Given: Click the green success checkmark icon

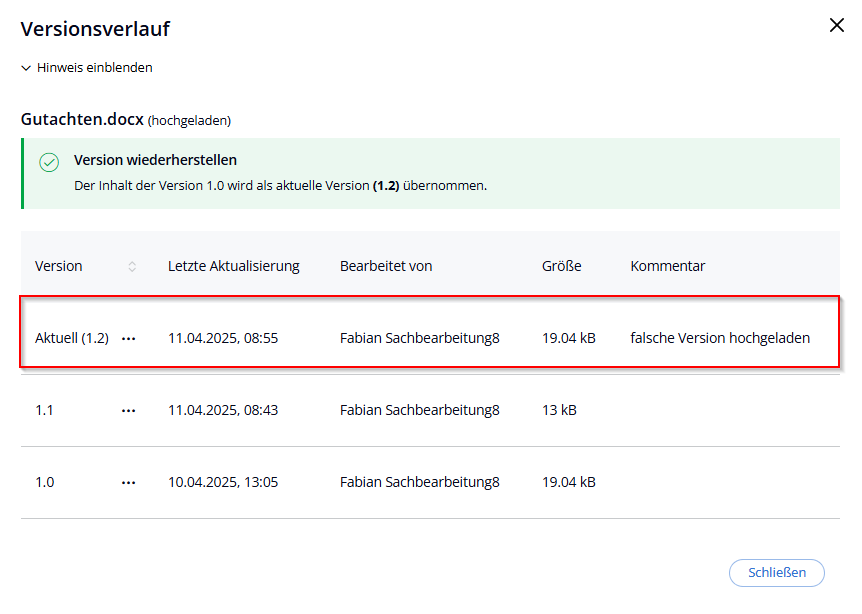Looking at the screenshot, I should point(49,162).
